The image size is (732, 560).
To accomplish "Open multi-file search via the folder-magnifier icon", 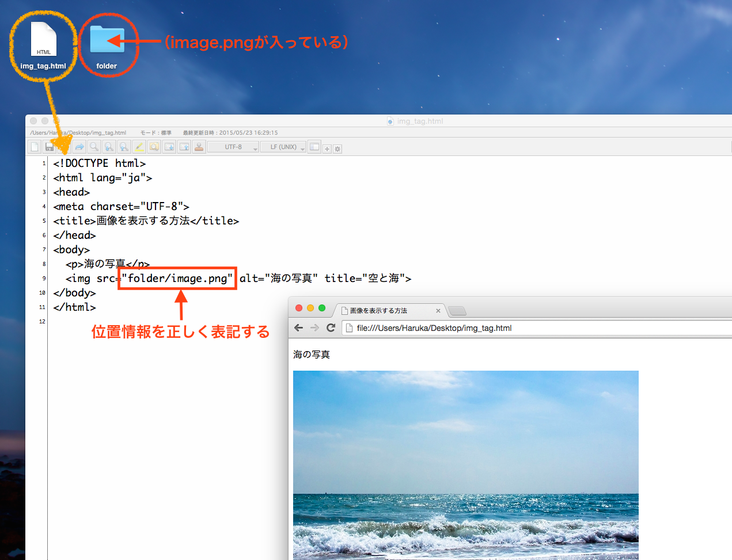I will [x=154, y=147].
